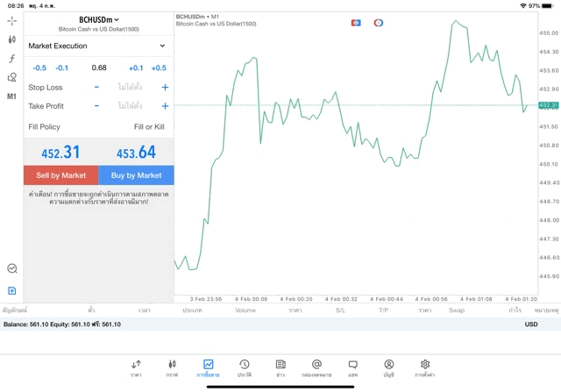The image size is (561, 392).
Task: Tap the USD currency label
Action: coord(531,324)
